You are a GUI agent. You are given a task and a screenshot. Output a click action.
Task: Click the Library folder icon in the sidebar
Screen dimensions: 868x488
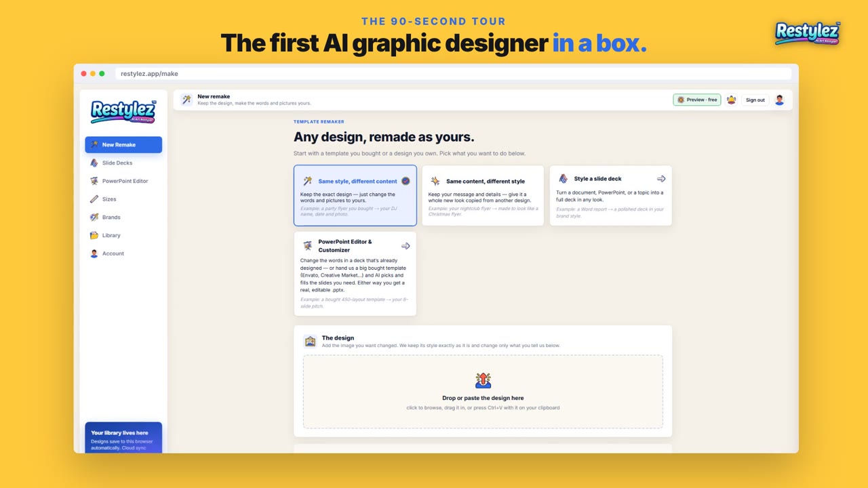click(x=94, y=235)
